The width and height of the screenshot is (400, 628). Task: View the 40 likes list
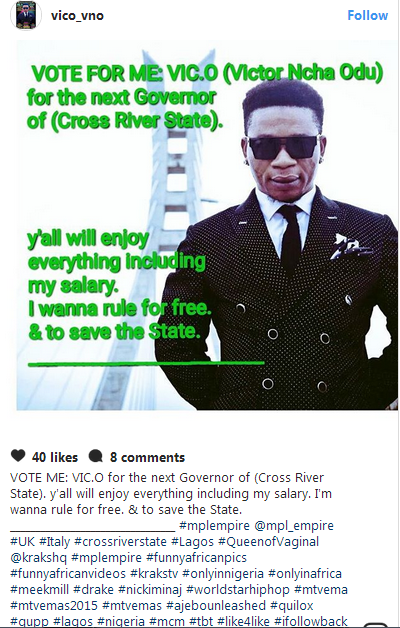55,457
